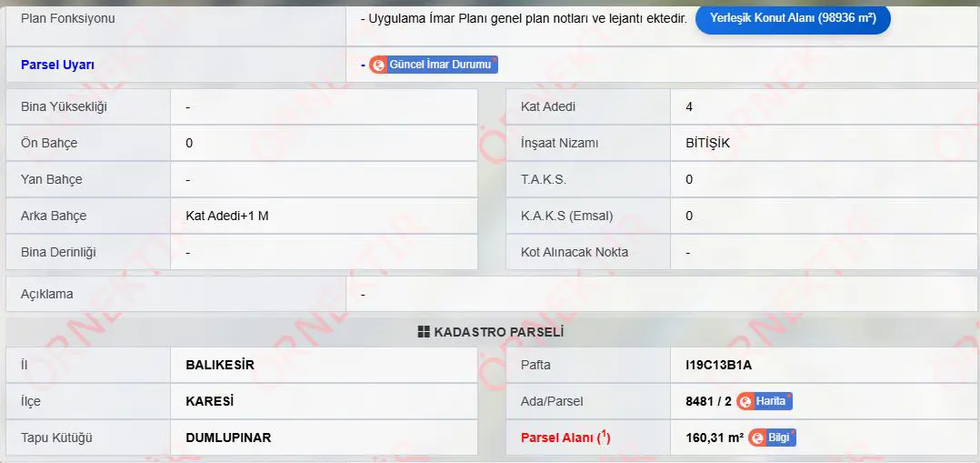Click the KADASTRO PARSELİ heading
The image size is (980, 463).
tap(499, 332)
